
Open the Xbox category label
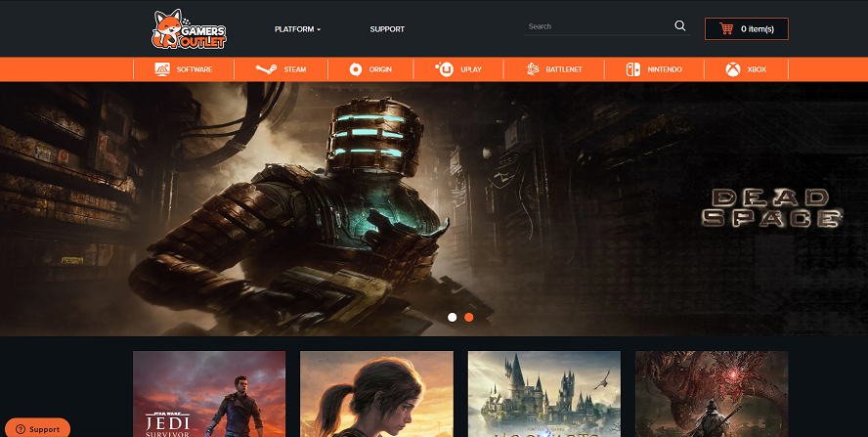tap(757, 69)
